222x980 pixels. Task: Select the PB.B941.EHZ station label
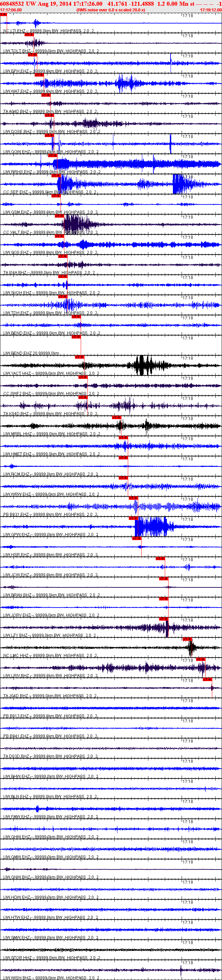(50, 737)
